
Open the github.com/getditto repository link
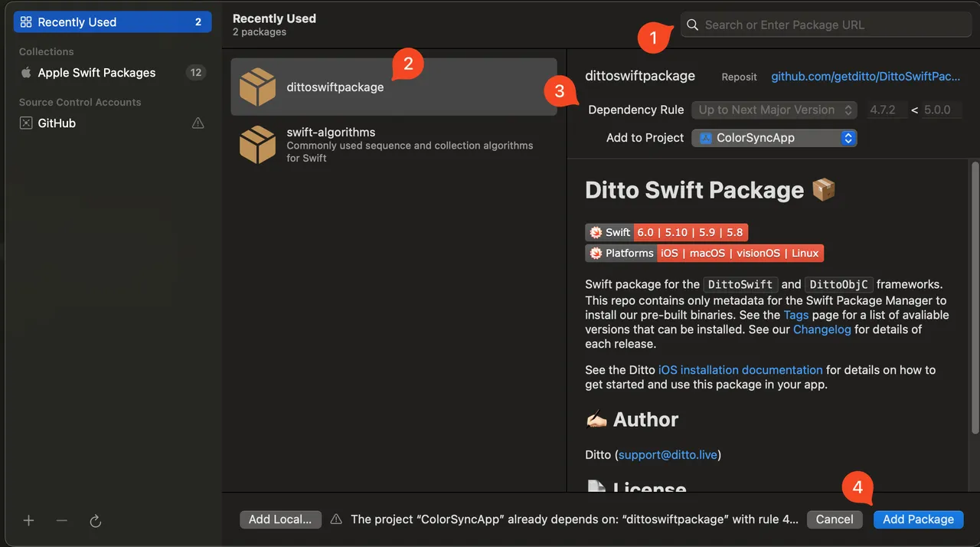865,77
